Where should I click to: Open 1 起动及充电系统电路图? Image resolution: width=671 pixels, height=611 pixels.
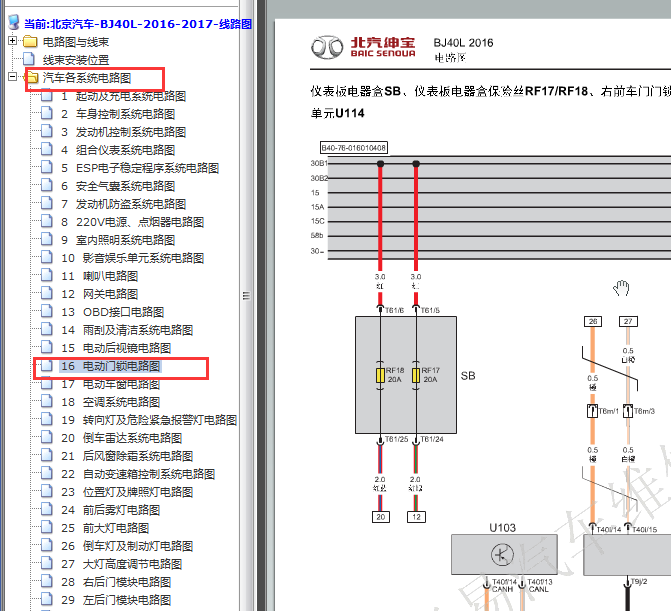[x=123, y=96]
